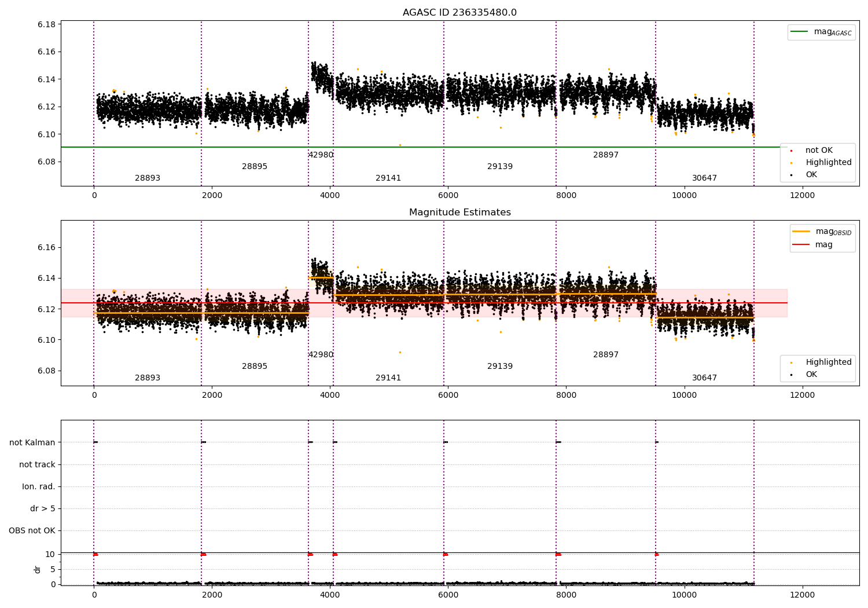The width and height of the screenshot is (868, 608).
Task: Click the orange 'Highlighted' marker in top legend
Action: [x=791, y=163]
